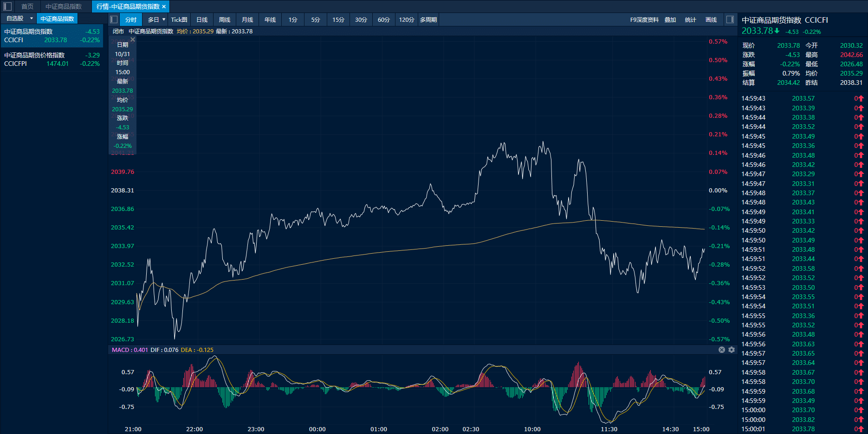This screenshot has height=434, width=868.
Task: Close the 行情-中证商品期货指数 tab
Action: point(164,6)
